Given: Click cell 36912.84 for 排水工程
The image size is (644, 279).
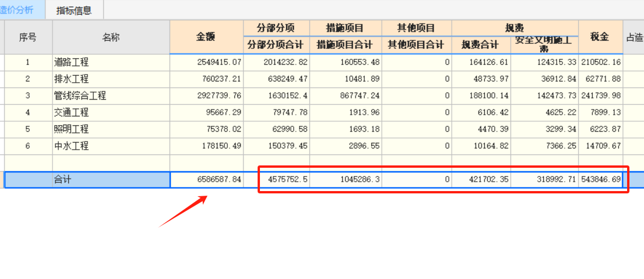Looking at the screenshot, I should (x=544, y=79).
